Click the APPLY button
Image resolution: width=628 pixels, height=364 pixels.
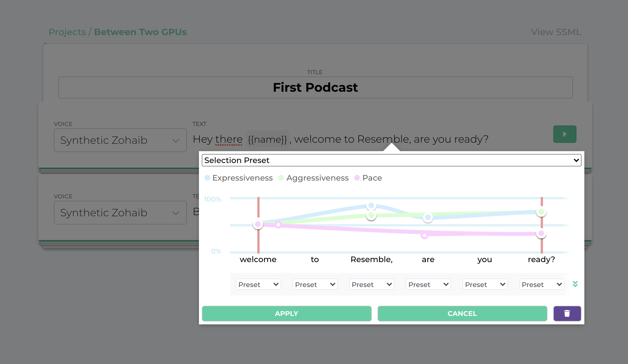tap(287, 313)
